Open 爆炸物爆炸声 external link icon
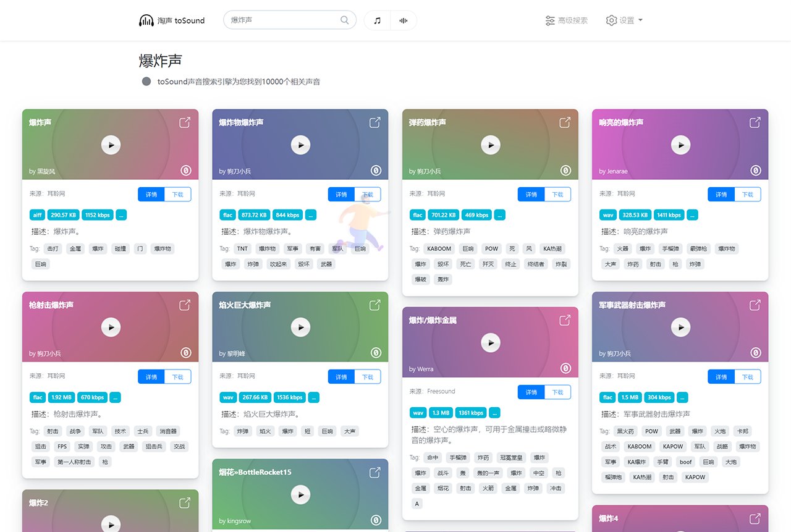Image resolution: width=791 pixels, height=532 pixels. [x=374, y=122]
